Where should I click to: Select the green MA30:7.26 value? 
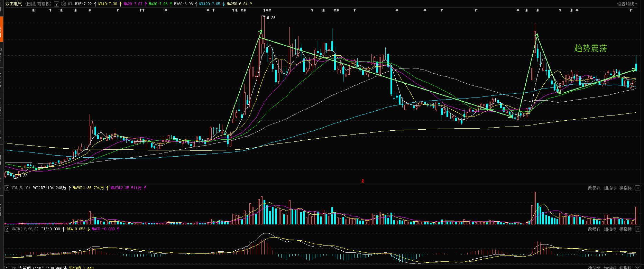click(x=158, y=4)
